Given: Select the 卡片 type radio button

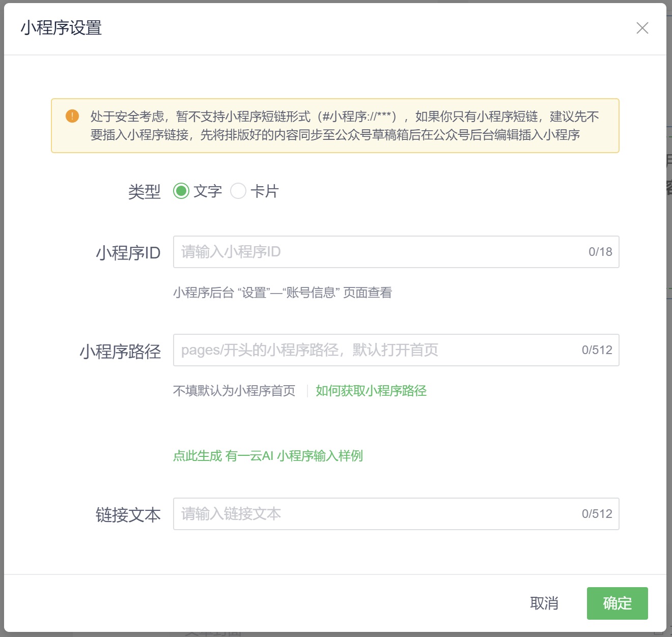Looking at the screenshot, I should 238,191.
